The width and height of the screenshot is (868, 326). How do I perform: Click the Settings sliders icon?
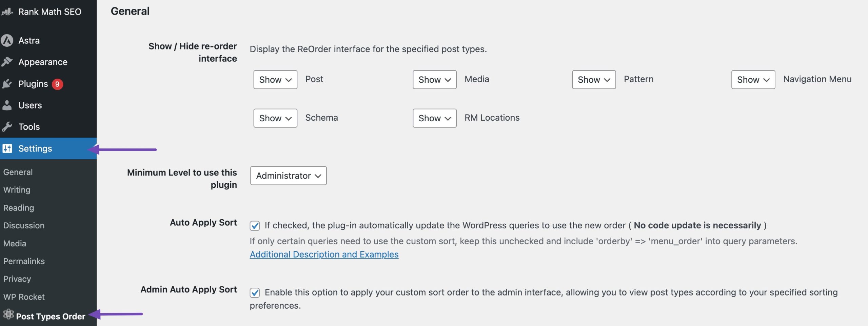7,148
